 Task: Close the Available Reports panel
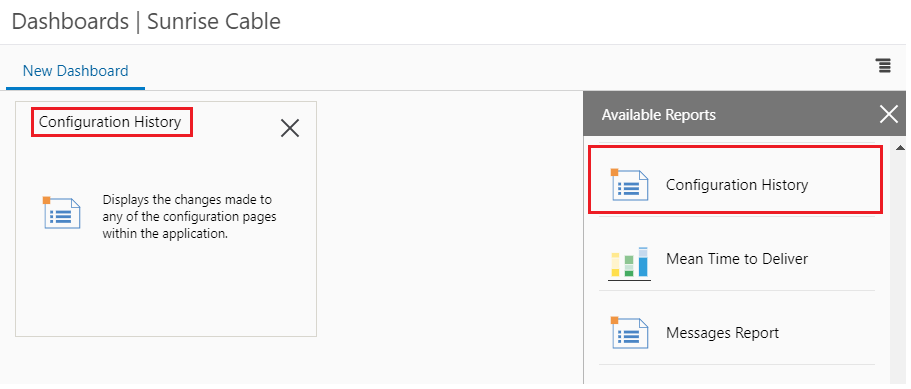(x=888, y=114)
